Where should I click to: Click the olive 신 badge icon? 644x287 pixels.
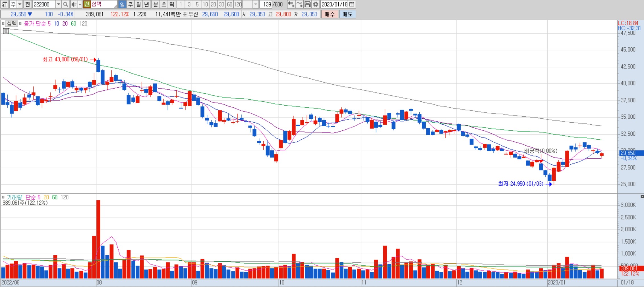pyautogui.click(x=87, y=4)
